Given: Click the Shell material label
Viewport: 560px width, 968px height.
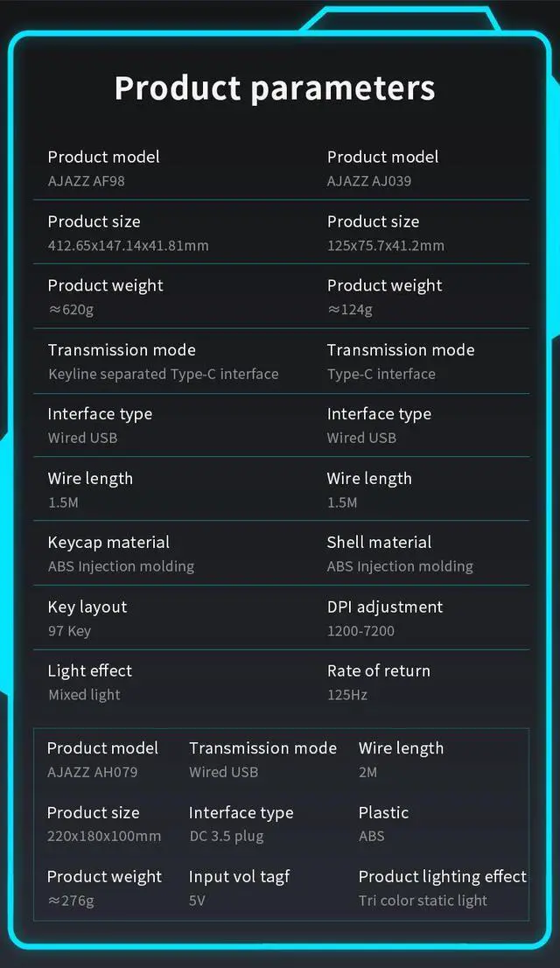Looking at the screenshot, I should click(x=379, y=542).
